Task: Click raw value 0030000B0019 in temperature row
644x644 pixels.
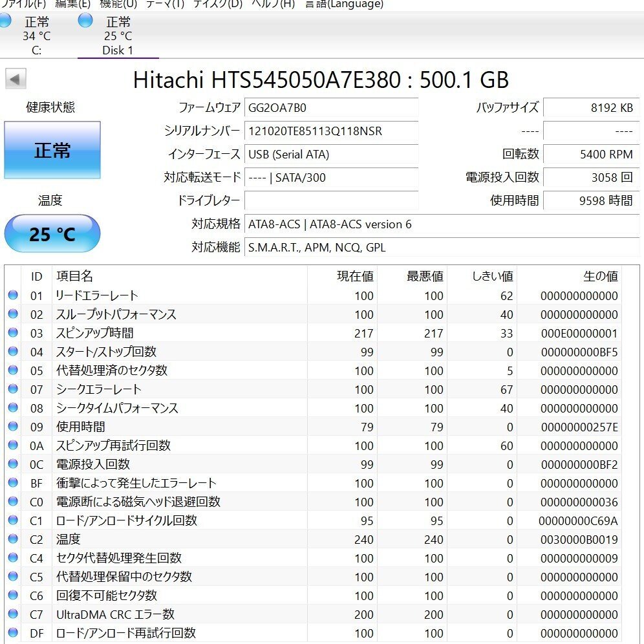Action: tap(579, 539)
